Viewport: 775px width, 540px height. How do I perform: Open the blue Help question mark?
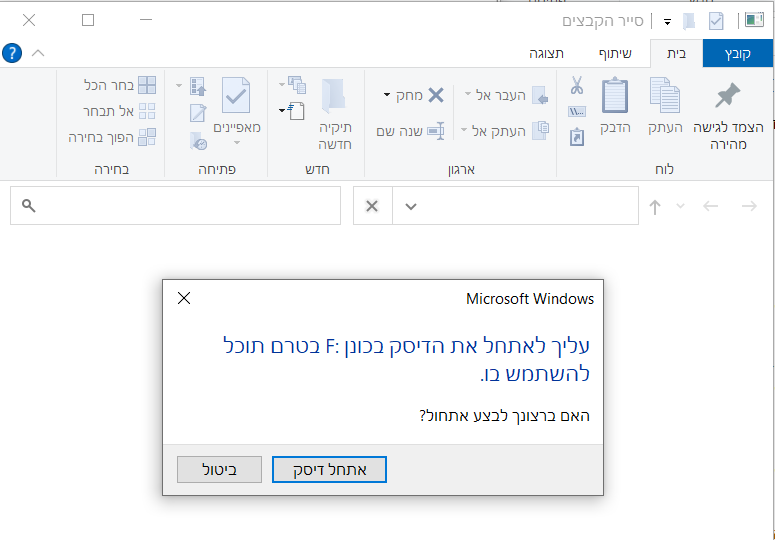click(x=12, y=53)
